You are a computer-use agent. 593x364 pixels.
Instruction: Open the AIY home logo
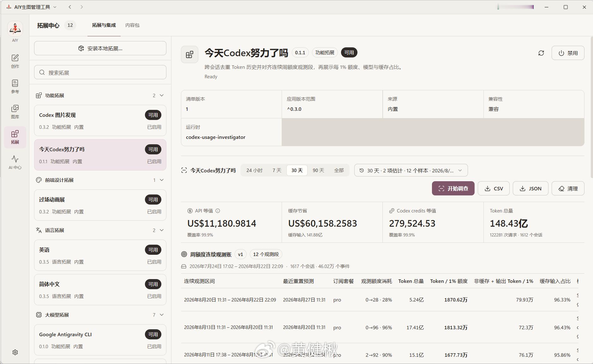(15, 29)
